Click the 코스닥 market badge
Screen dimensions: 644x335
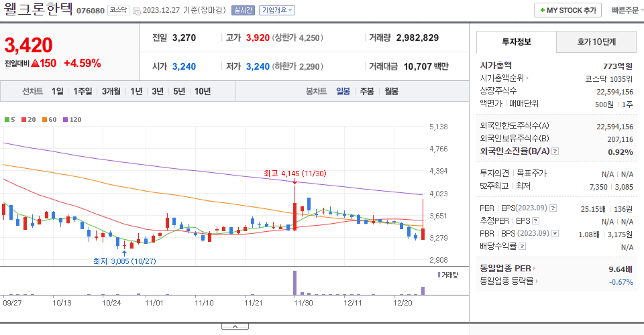(x=118, y=10)
